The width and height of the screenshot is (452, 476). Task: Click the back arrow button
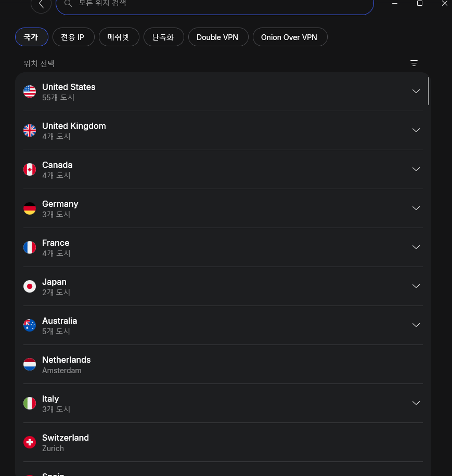[41, 4]
